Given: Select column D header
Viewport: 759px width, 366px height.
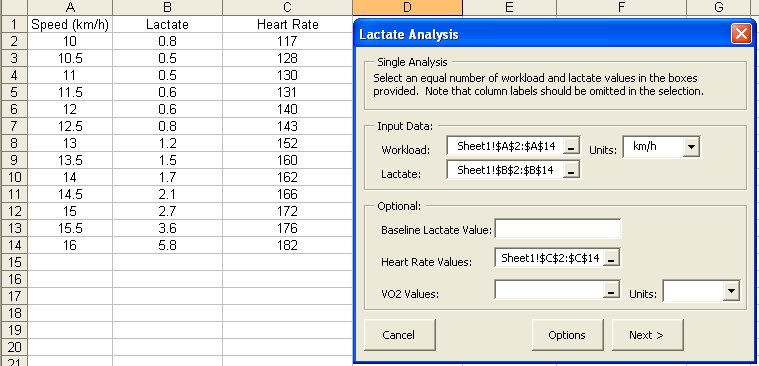Looking at the screenshot, I should tap(408, 7).
